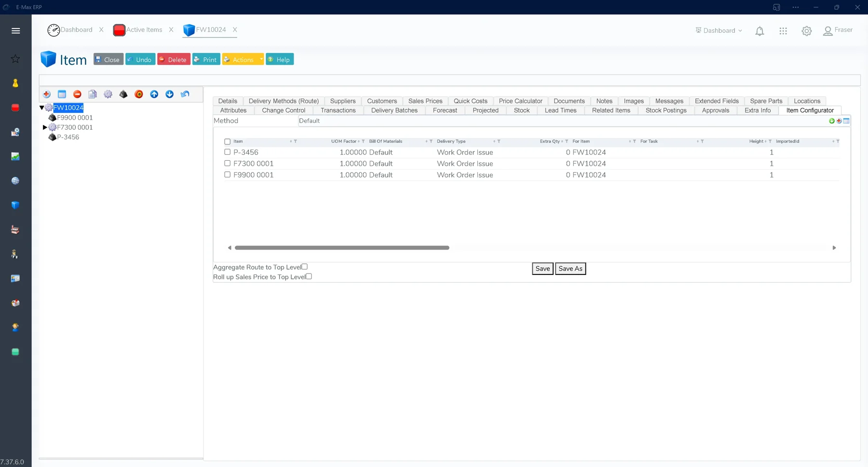Screen dimensions: 868x467
Task: Switch to the Quick Costs tab
Action: [471, 101]
